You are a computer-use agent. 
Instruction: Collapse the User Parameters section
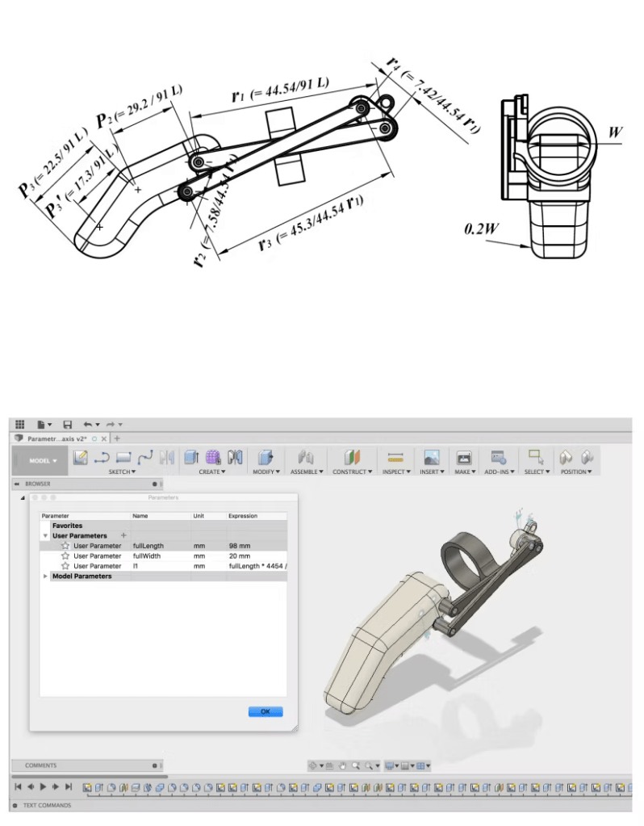(45, 535)
